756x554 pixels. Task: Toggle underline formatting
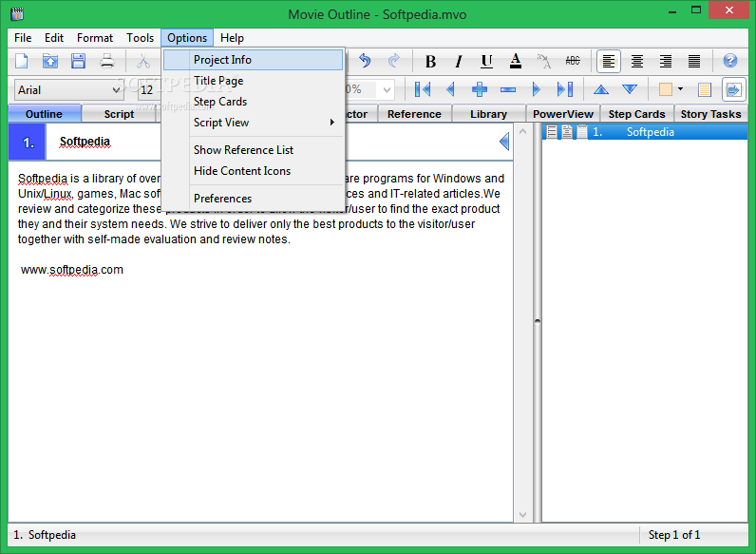pos(487,61)
